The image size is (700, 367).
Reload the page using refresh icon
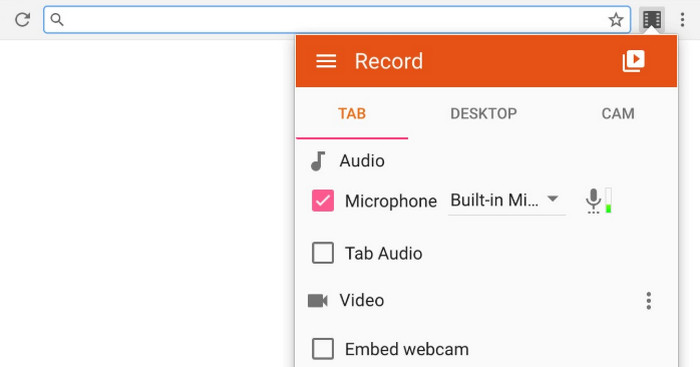pyautogui.click(x=22, y=20)
